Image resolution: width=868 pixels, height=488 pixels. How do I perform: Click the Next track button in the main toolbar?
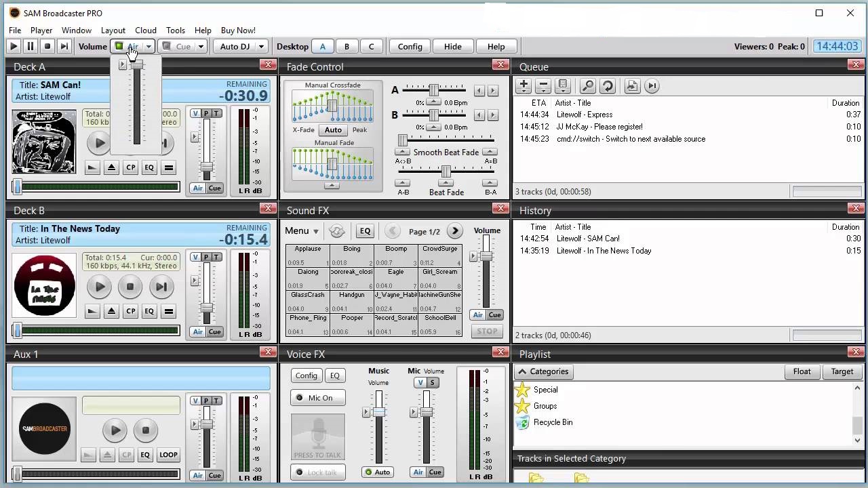64,46
